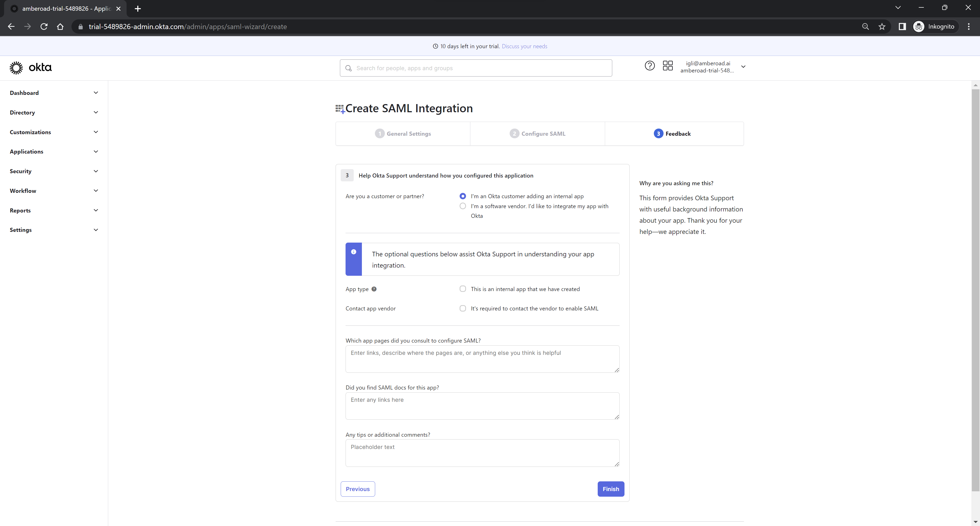980x526 pixels.
Task: Focus the 'Search for people, apps and groups' field
Action: tap(476, 68)
